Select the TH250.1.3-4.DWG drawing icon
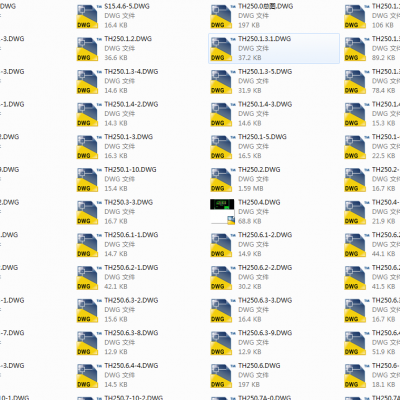Screen dimensions: 400x400 [87, 82]
